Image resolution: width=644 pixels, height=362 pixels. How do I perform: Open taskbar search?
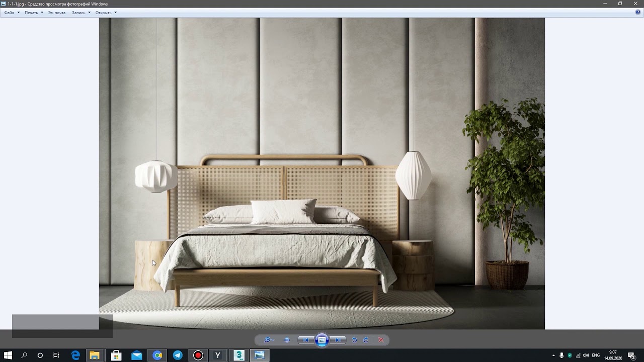click(24, 355)
